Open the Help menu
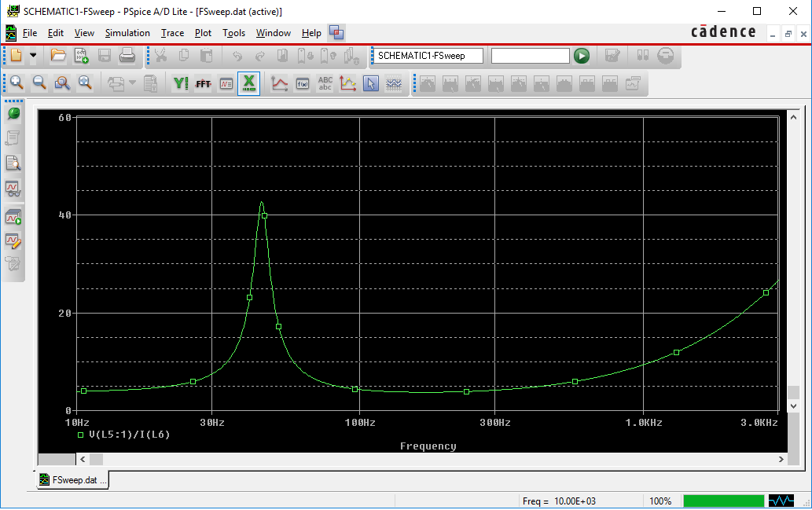The width and height of the screenshot is (812, 510). [x=311, y=33]
